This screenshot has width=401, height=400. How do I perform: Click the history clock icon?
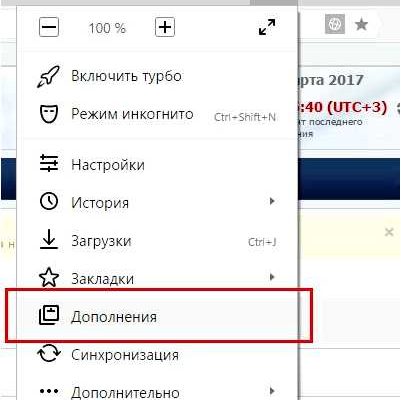49,201
